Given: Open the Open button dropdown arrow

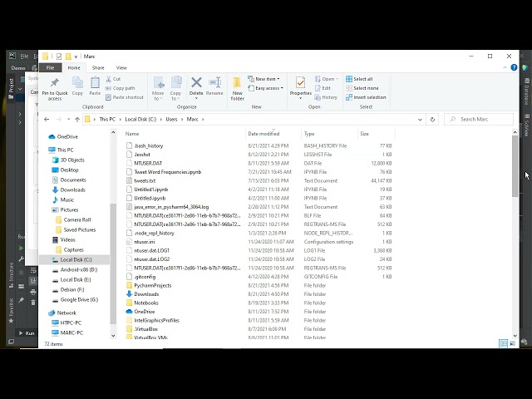Looking at the screenshot, I should (337, 79).
